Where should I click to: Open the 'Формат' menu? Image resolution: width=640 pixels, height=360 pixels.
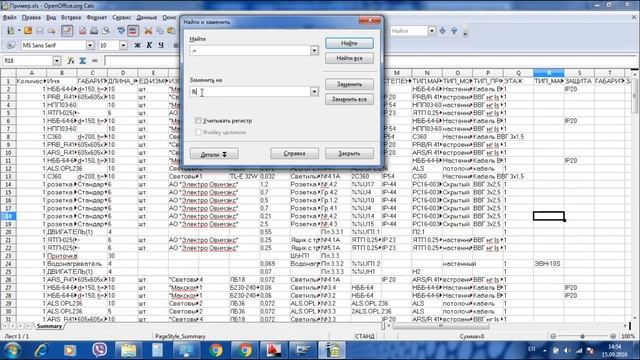pos(97,18)
